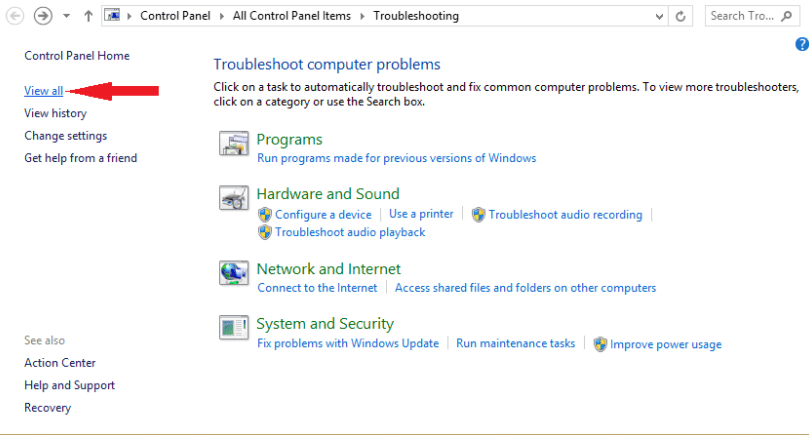Click the forward navigation arrow
This screenshot has height=435, width=809.
(43, 16)
